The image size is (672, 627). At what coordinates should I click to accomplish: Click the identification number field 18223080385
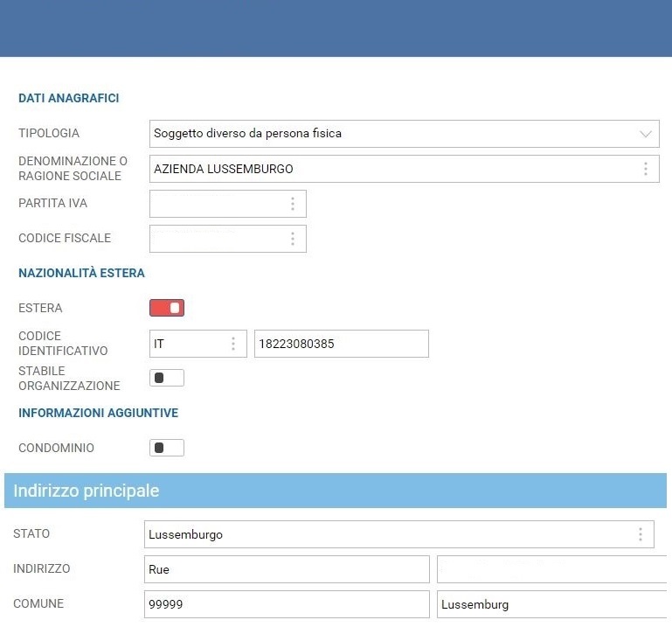341,344
